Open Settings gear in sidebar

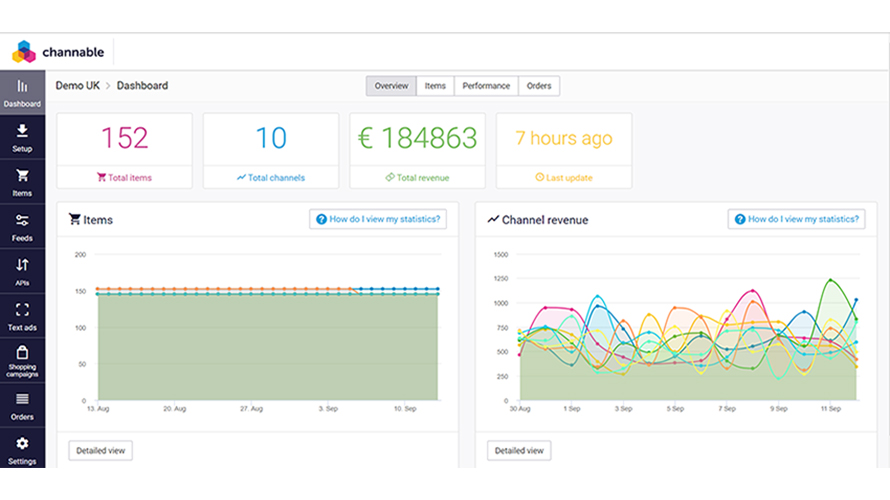tap(22, 450)
